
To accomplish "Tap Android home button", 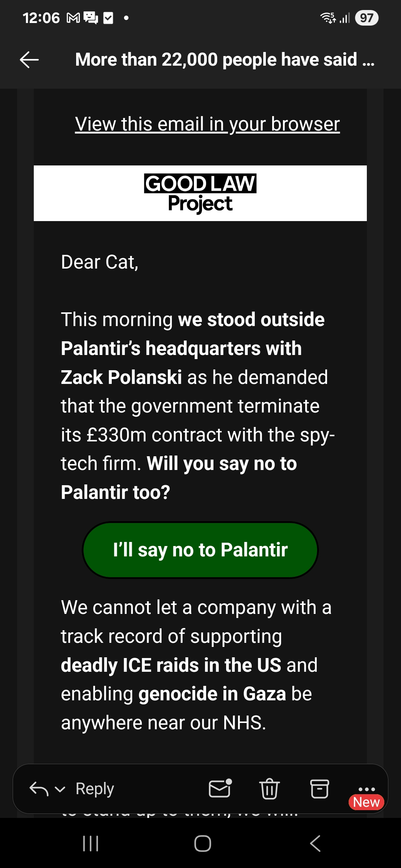I will pyautogui.click(x=203, y=844).
